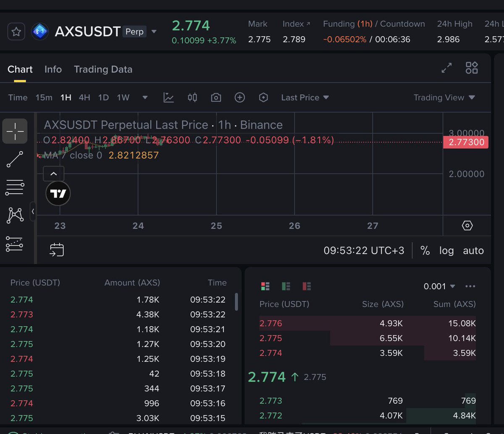Open the AXSUSDT Perp pair selector dropdown
Screen dimensions: 504x434
coord(154,32)
